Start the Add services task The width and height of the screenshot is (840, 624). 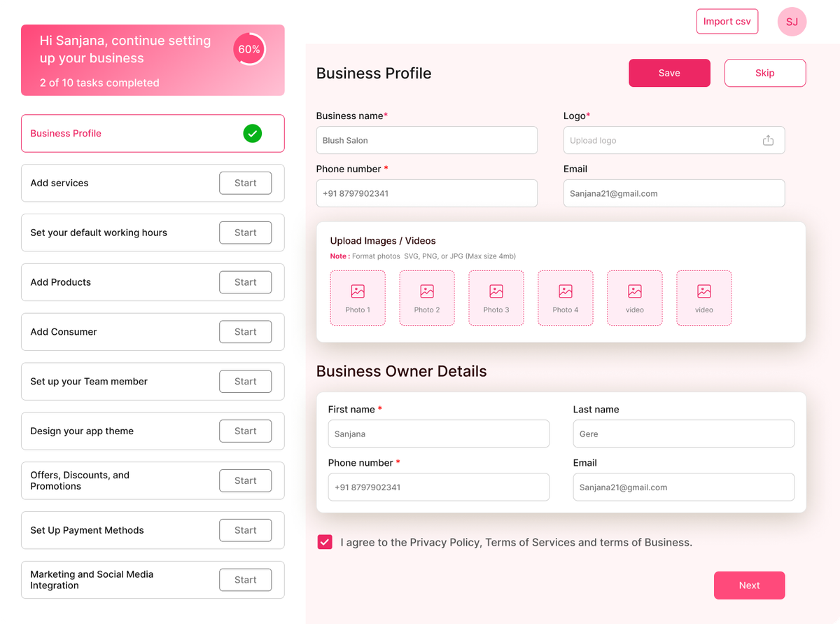[245, 183]
